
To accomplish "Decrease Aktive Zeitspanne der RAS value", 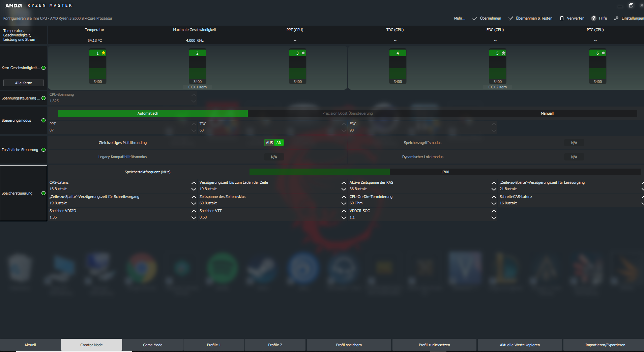I will (x=494, y=189).
